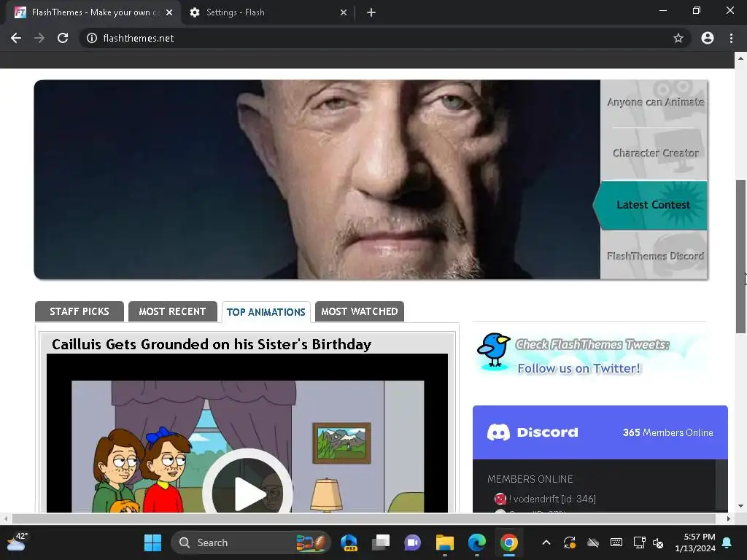Open the Staff Picks tab
Image resolution: width=747 pixels, height=560 pixels.
click(x=79, y=311)
